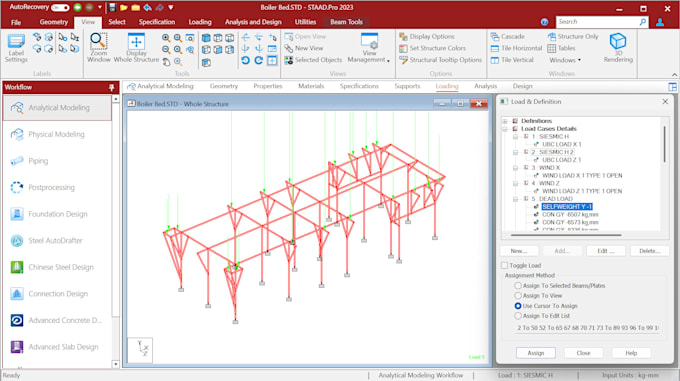680x381 pixels.
Task: Click the Close button in Load dialog
Action: pyautogui.click(x=583, y=353)
